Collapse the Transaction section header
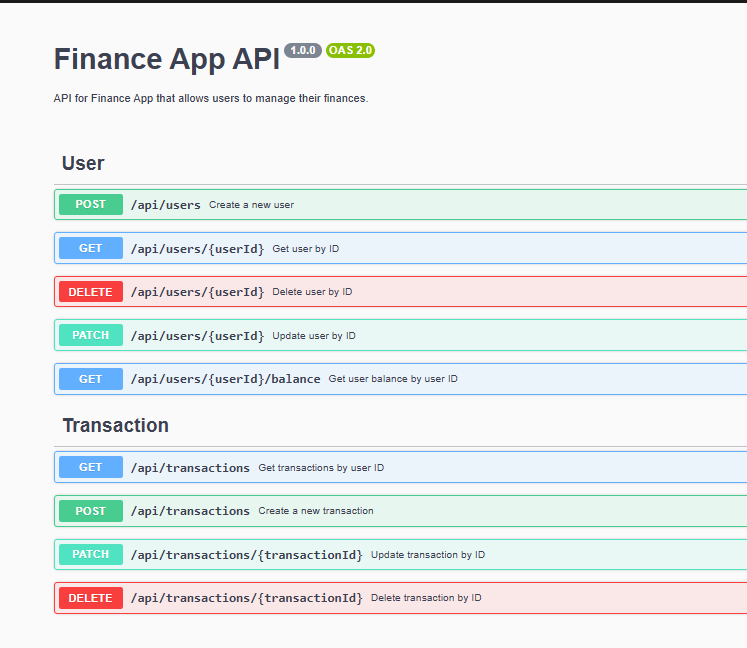The height and width of the screenshot is (648, 747). click(x=115, y=425)
